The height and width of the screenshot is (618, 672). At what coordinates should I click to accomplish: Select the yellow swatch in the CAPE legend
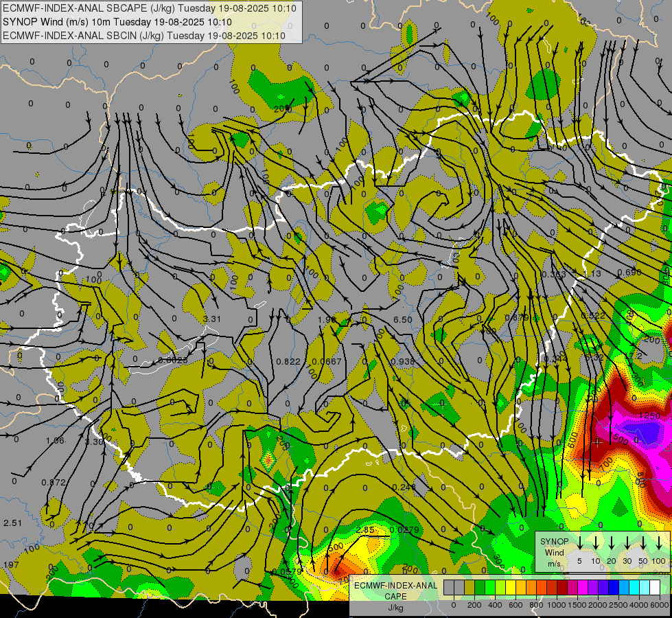coord(511,587)
